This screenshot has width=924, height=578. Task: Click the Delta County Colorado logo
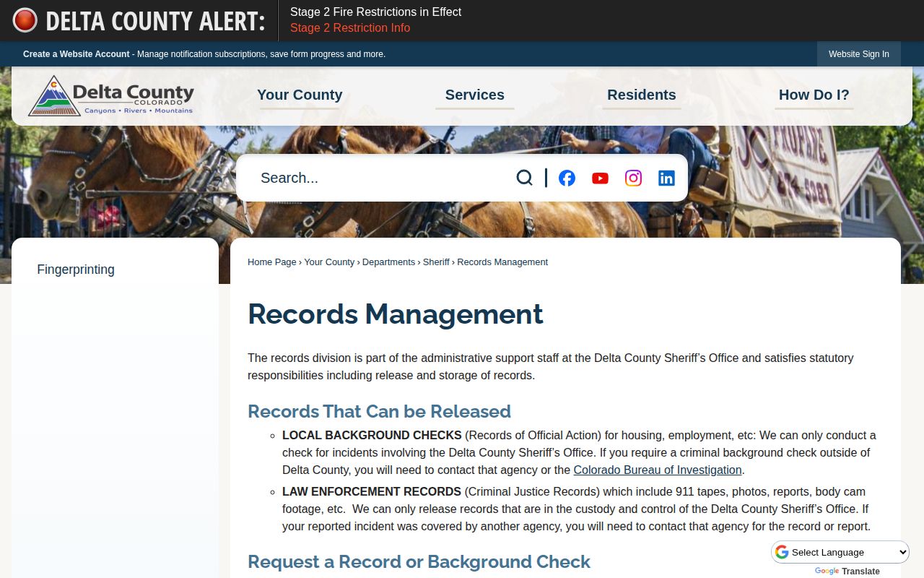[x=111, y=96]
